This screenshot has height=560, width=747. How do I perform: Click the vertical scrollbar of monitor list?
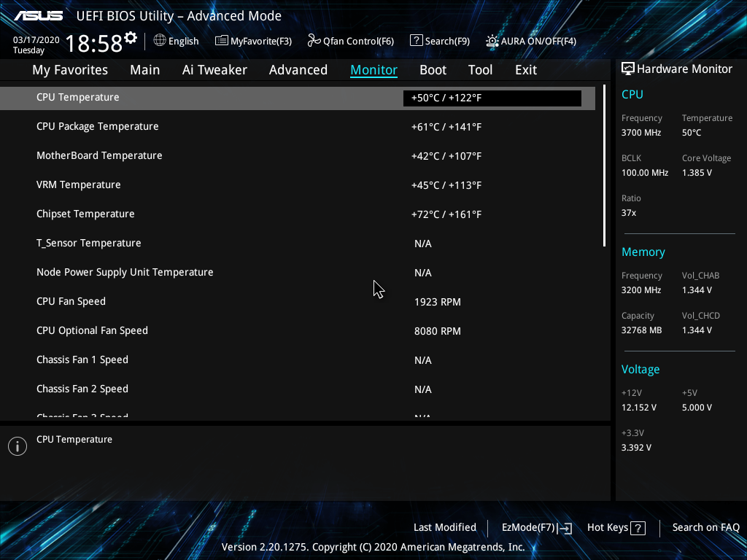click(604, 166)
